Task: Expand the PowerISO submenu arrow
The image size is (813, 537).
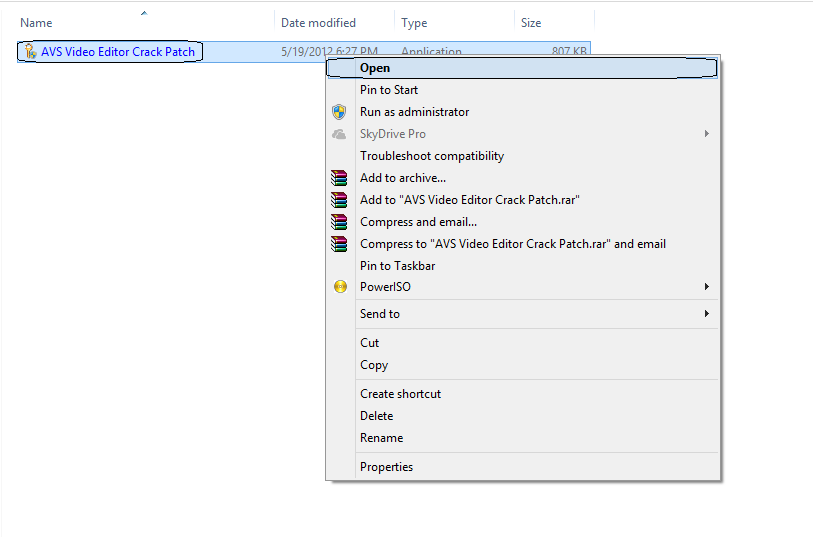Action: 706,287
